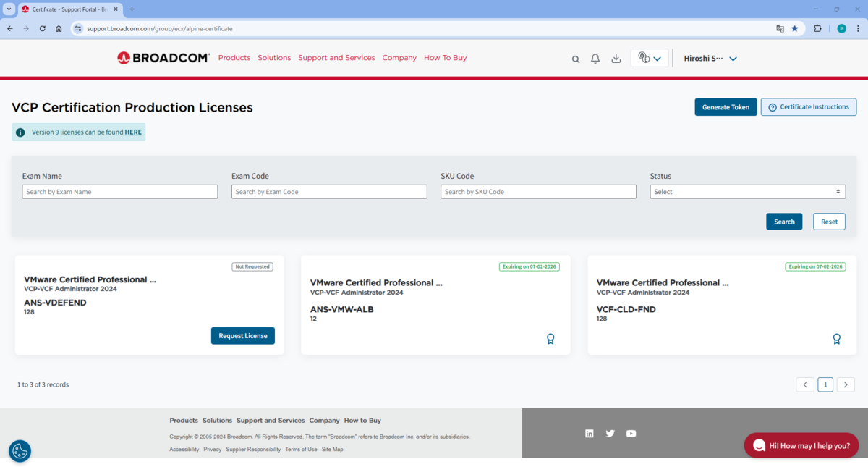The image size is (868, 467).
Task: Open footer Products link
Action: pyautogui.click(x=184, y=421)
